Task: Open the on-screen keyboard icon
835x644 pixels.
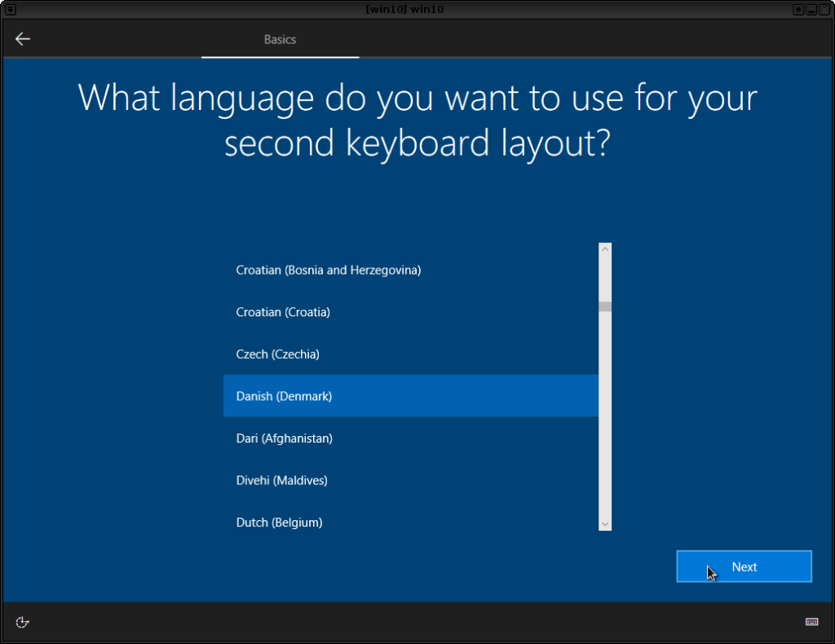Action: pyautogui.click(x=811, y=622)
